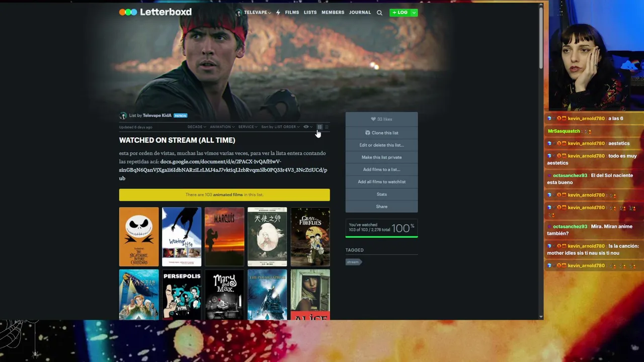644x362 pixels.
Task: Open Televape KidA profile link
Action: [157, 116]
